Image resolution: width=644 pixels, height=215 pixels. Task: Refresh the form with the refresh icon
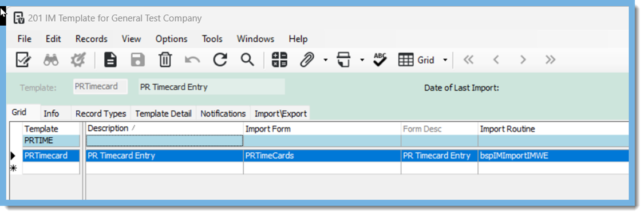pyautogui.click(x=220, y=60)
